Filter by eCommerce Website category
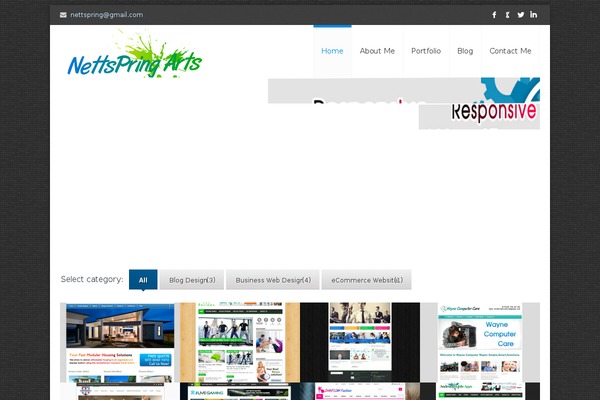Image resolution: width=600 pixels, height=400 pixels. 367,280
